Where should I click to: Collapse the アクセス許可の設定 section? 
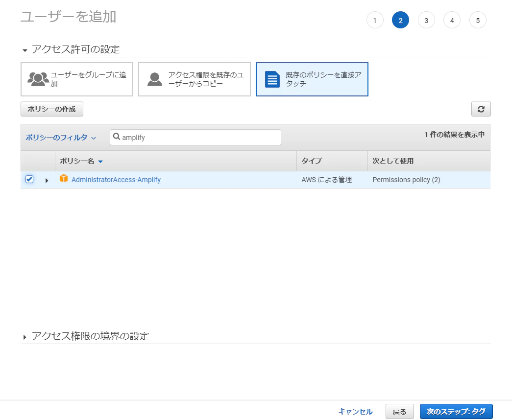25,50
